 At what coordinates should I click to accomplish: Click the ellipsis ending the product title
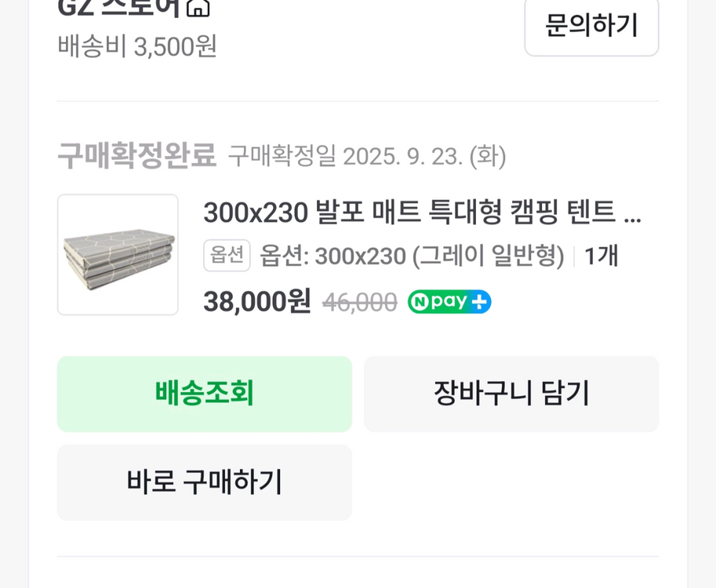(632, 213)
